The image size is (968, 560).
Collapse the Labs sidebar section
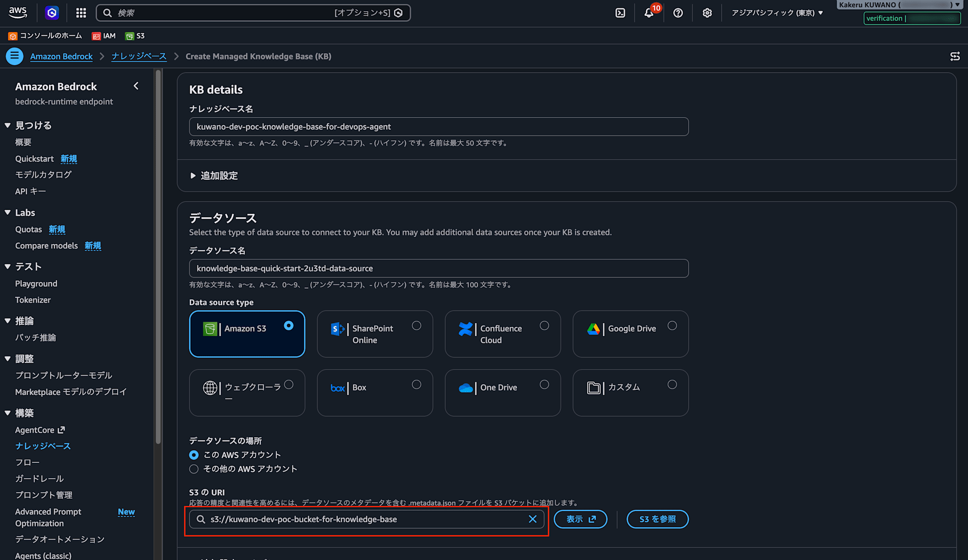(7, 212)
